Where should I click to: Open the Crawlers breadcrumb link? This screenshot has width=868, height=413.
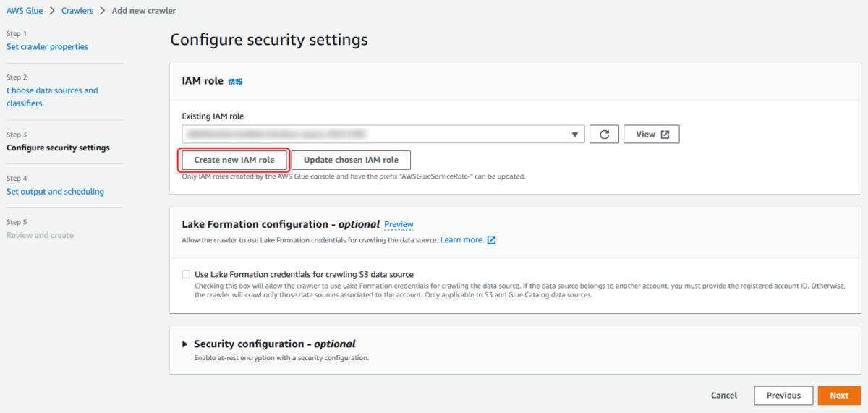click(77, 11)
